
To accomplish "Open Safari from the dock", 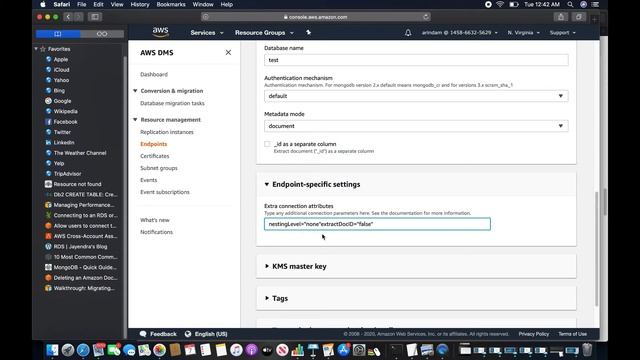I will (83, 350).
